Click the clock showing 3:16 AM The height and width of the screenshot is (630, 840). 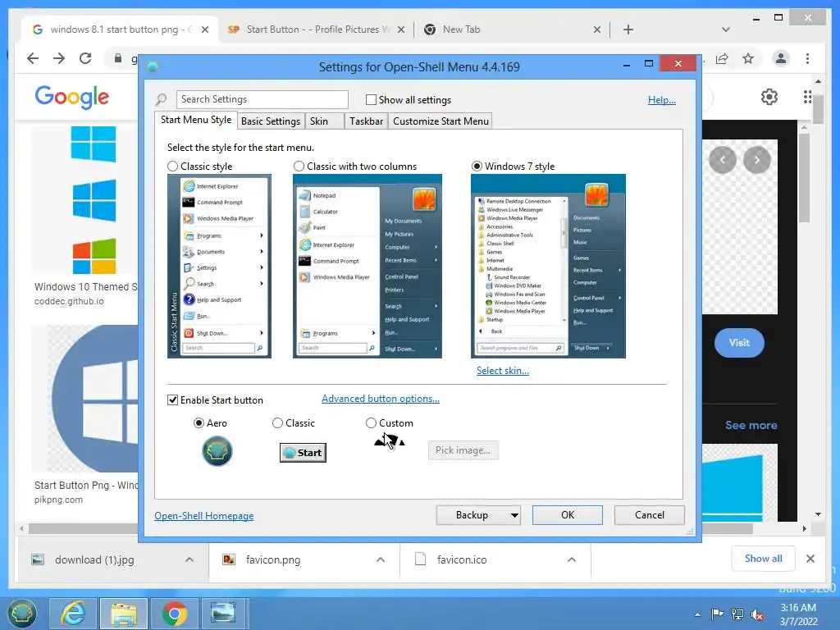point(798,608)
